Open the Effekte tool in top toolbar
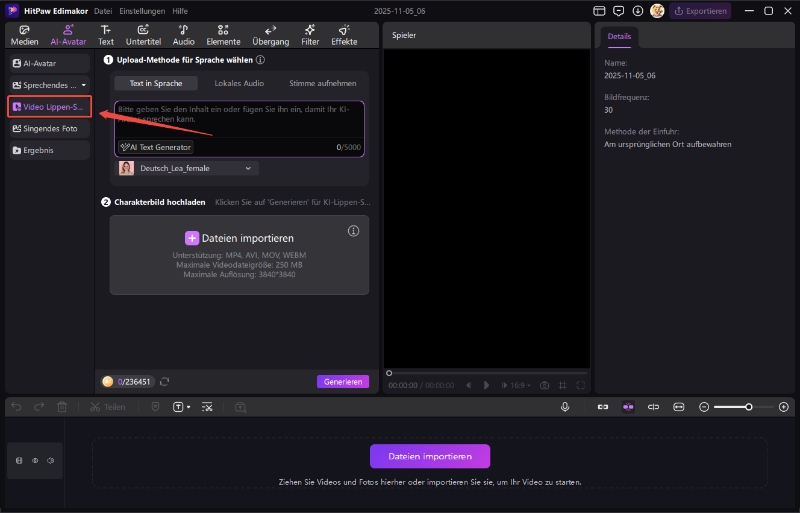800x513 pixels. pyautogui.click(x=344, y=35)
